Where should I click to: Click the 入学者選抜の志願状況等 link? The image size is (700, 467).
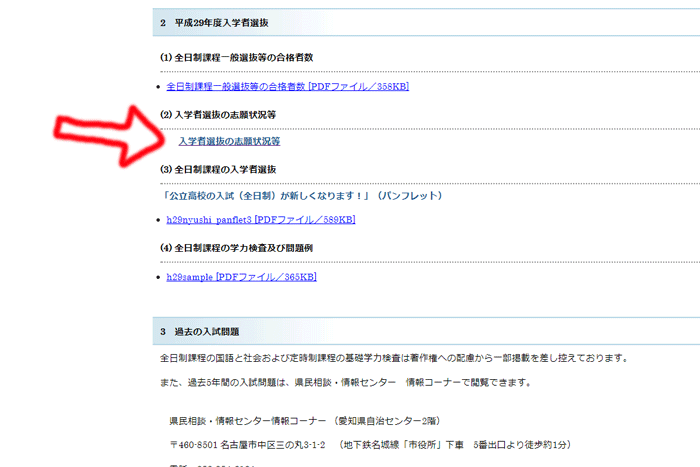pyautogui.click(x=229, y=142)
